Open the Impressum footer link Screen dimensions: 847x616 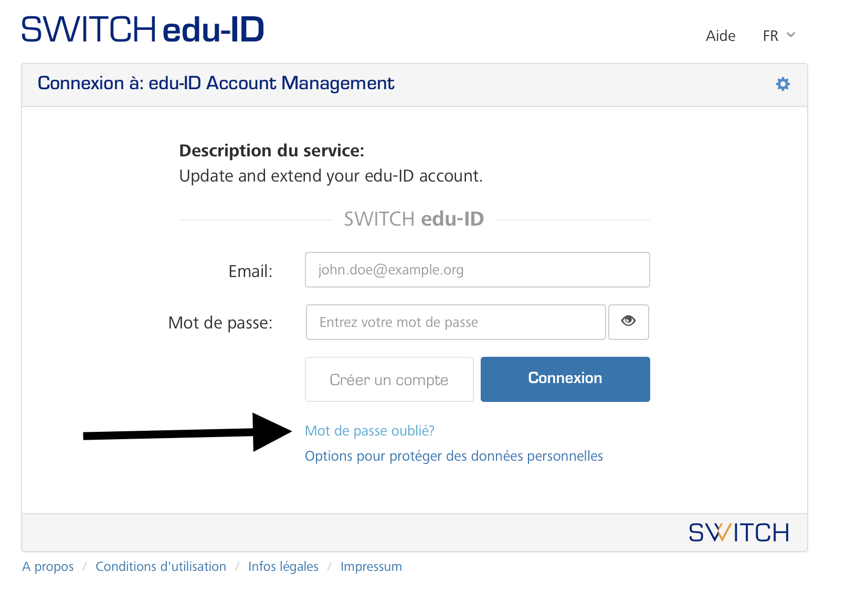[371, 567]
